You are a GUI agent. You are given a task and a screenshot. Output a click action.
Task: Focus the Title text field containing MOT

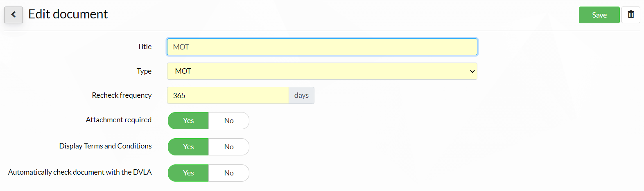pyautogui.click(x=322, y=47)
